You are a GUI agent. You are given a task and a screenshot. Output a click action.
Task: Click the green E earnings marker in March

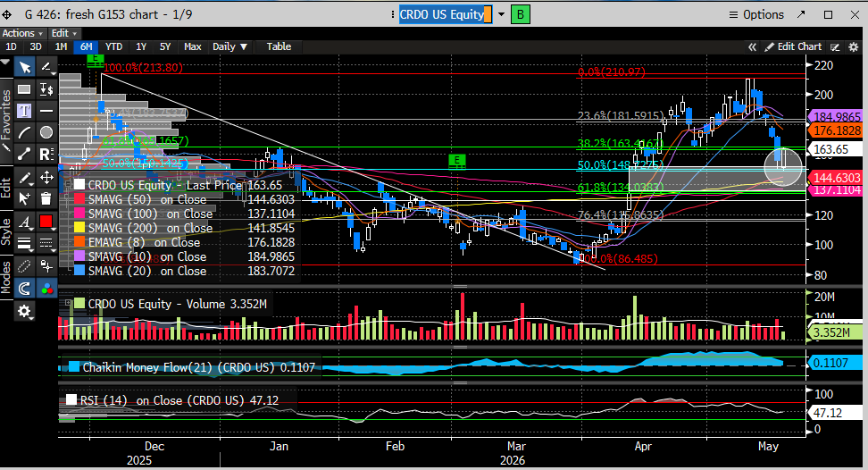(x=456, y=161)
